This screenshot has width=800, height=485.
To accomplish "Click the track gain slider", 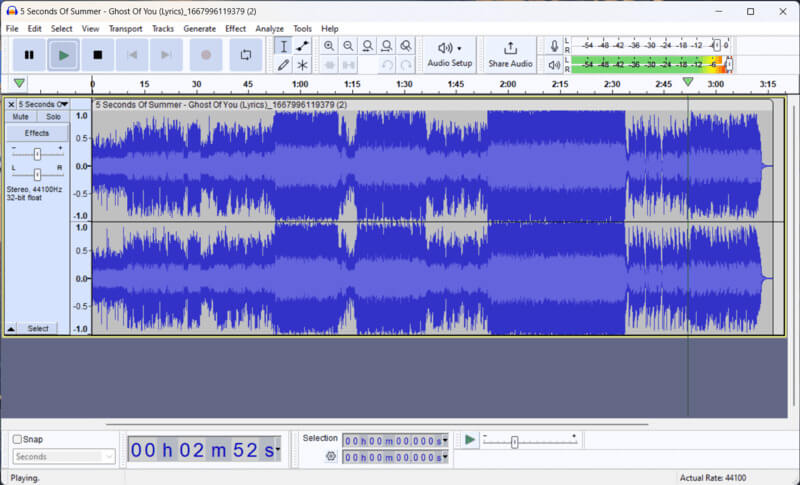I will click(37, 154).
